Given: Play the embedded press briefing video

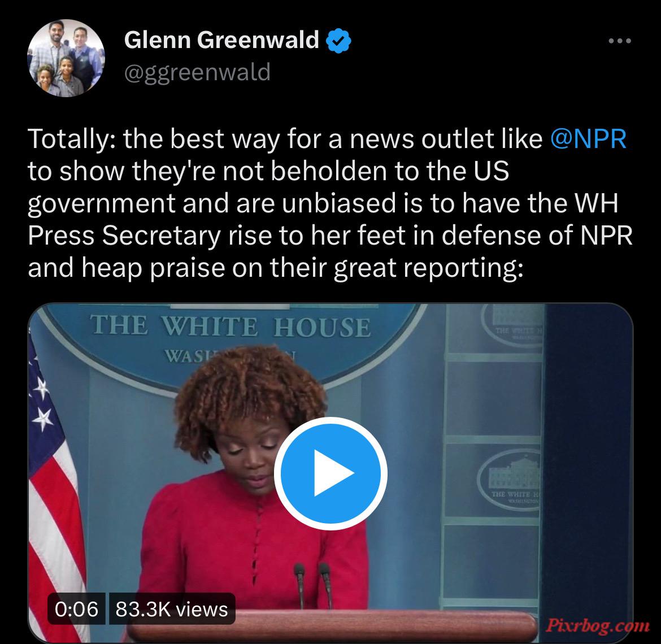Looking at the screenshot, I should tap(330, 473).
